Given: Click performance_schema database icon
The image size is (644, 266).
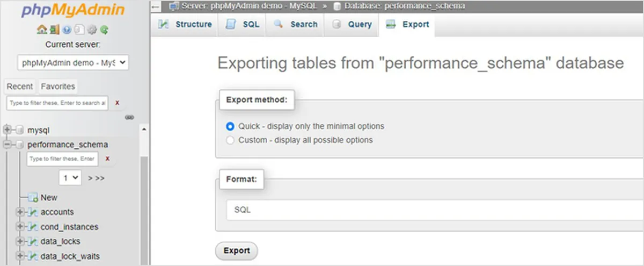Looking at the screenshot, I should [x=20, y=145].
